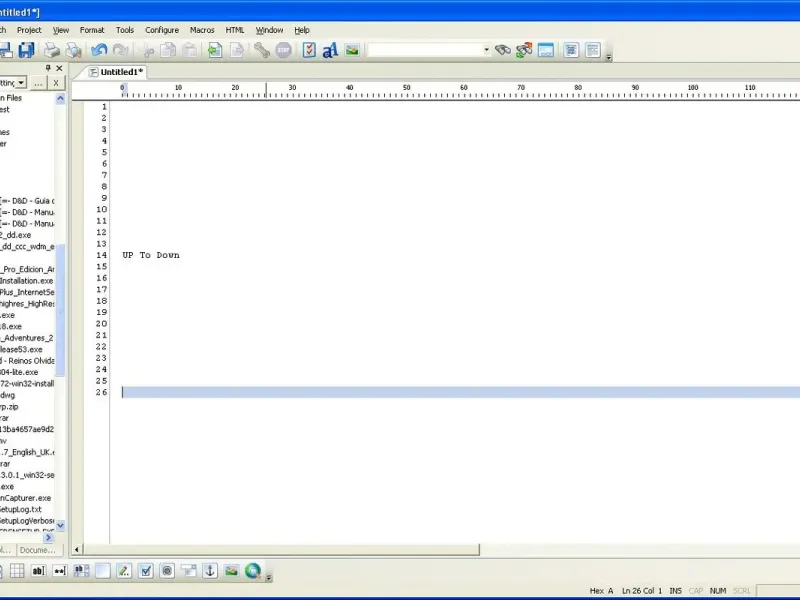Open the Help menu
Screen dimensions: 800x600
(302, 30)
